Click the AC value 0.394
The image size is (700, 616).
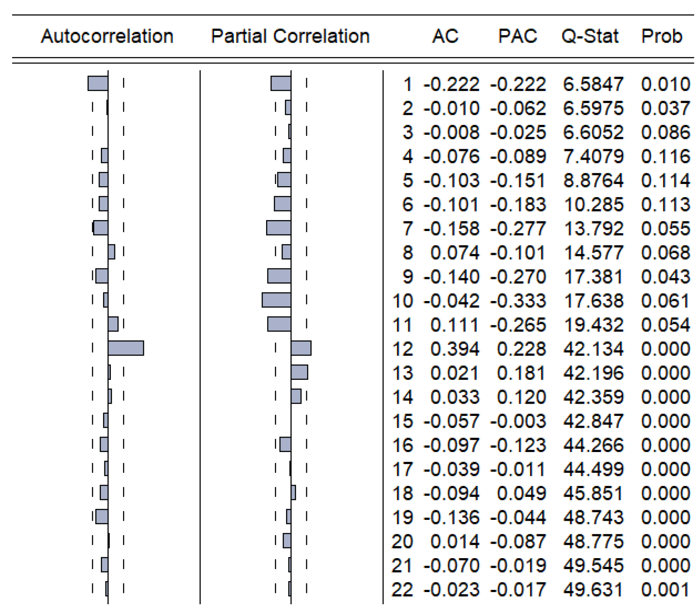click(455, 349)
